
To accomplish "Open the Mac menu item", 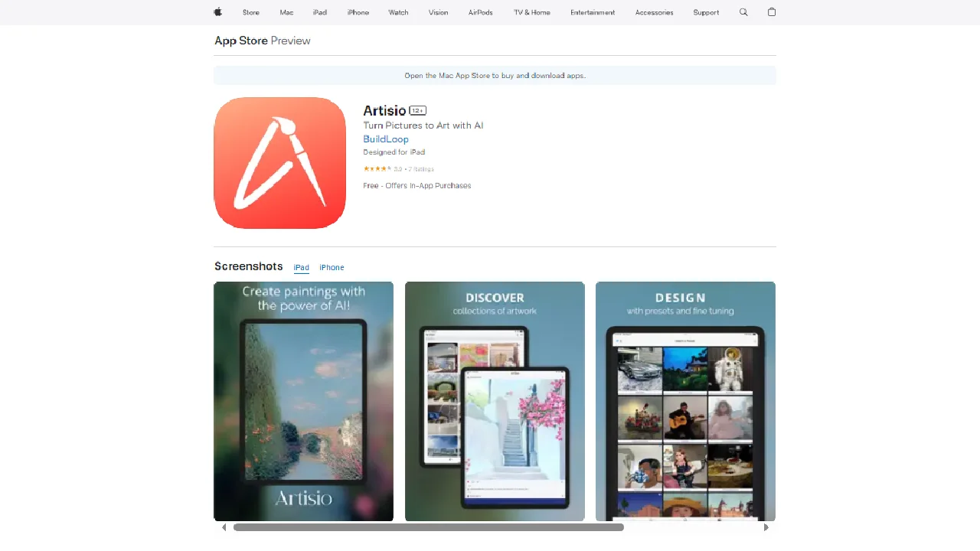I will [286, 12].
